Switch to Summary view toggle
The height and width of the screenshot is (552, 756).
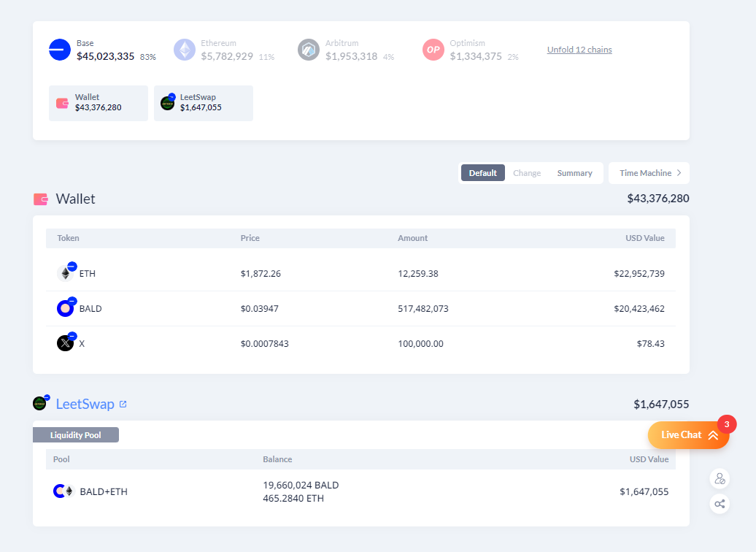tap(574, 173)
